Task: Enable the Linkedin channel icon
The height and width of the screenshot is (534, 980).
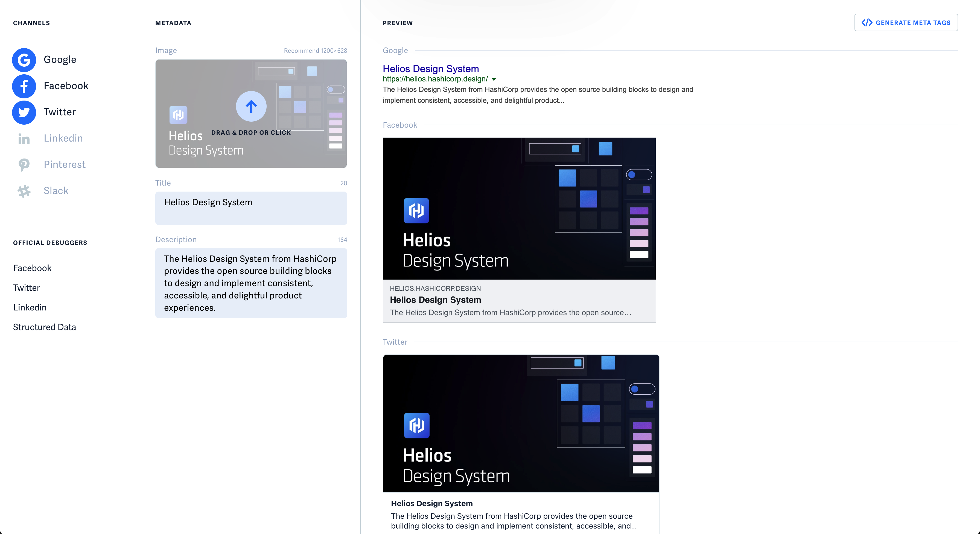Action: point(24,139)
